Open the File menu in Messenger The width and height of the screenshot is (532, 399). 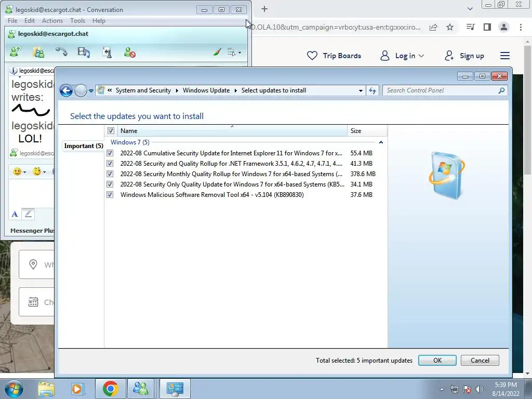(12, 21)
